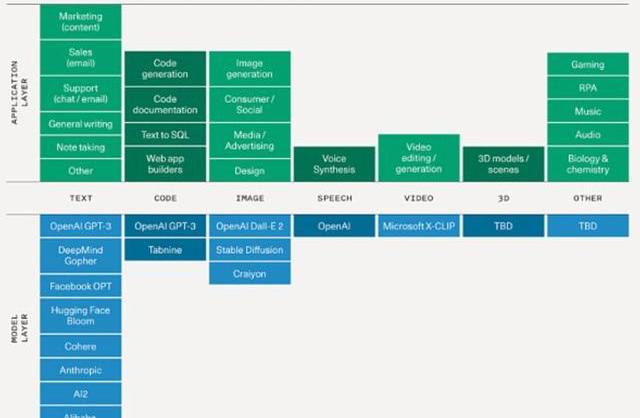Select OpenAI GPT-3 in the Code column
The image size is (640, 418).
tap(165, 226)
